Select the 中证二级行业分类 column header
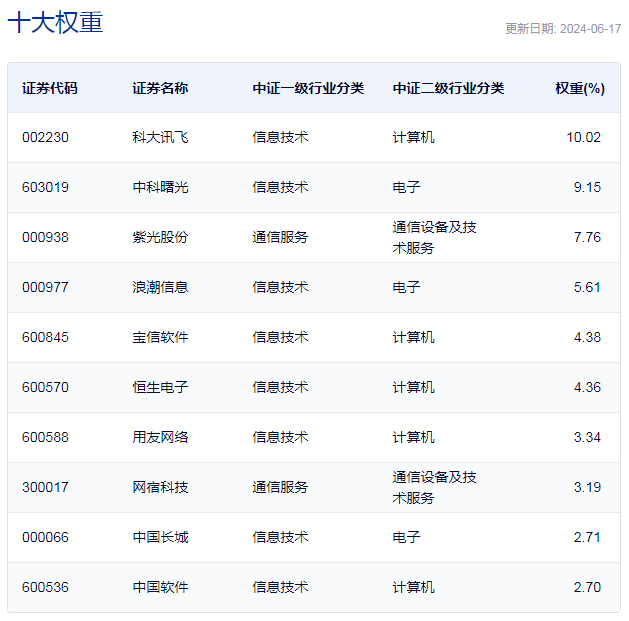 tap(448, 88)
